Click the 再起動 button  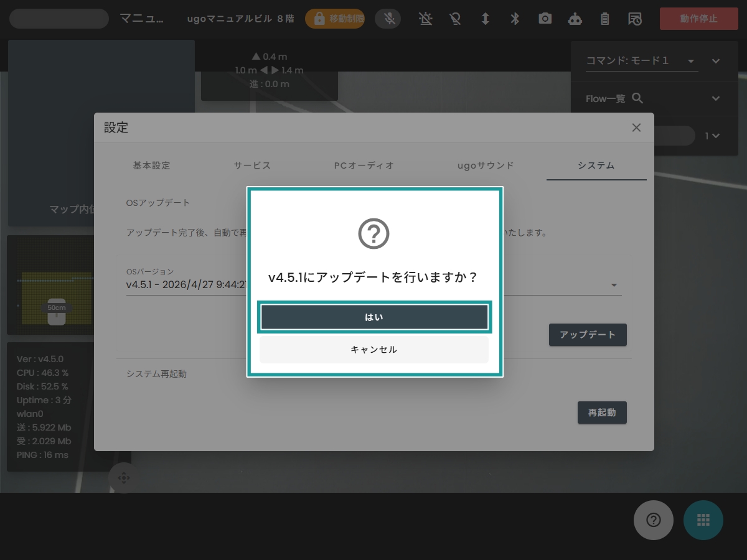pyautogui.click(x=602, y=413)
